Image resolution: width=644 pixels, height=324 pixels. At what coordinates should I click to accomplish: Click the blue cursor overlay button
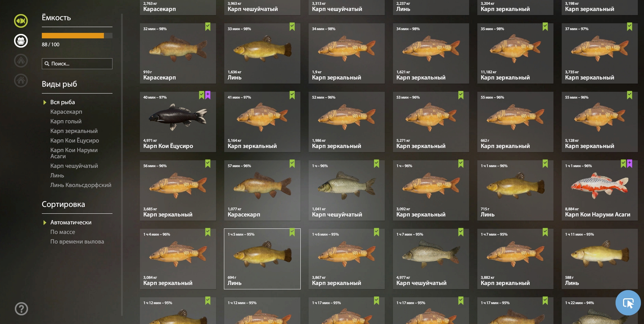click(628, 303)
